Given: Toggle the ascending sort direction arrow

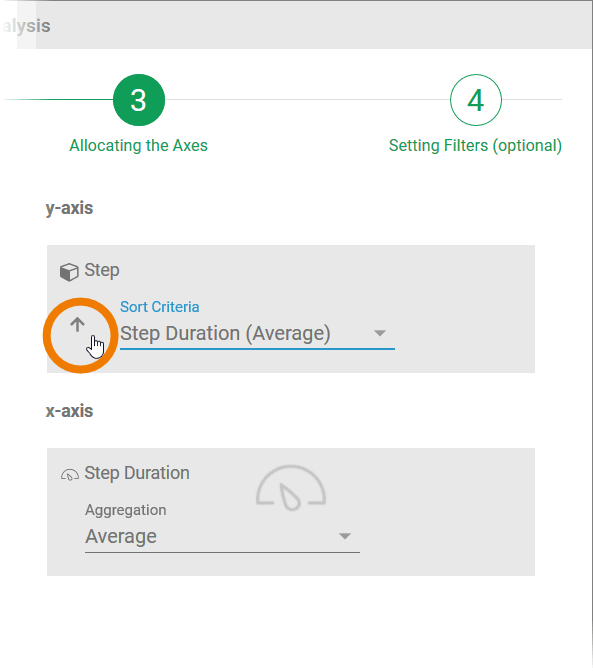Looking at the screenshot, I should 77,324.
